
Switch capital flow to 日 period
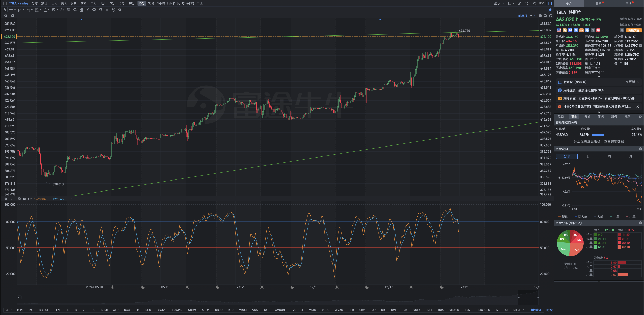tap(588, 156)
